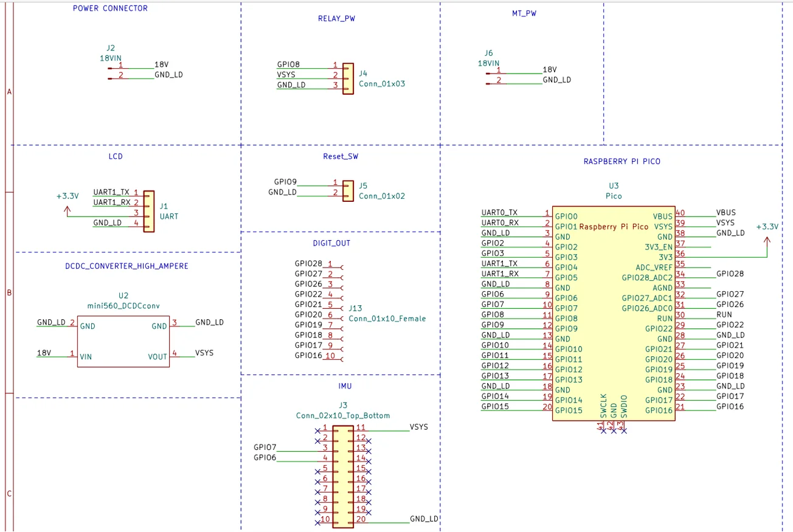This screenshot has height=532, width=793.
Task: Select the 18VIN value under J6
Action: tap(488, 63)
